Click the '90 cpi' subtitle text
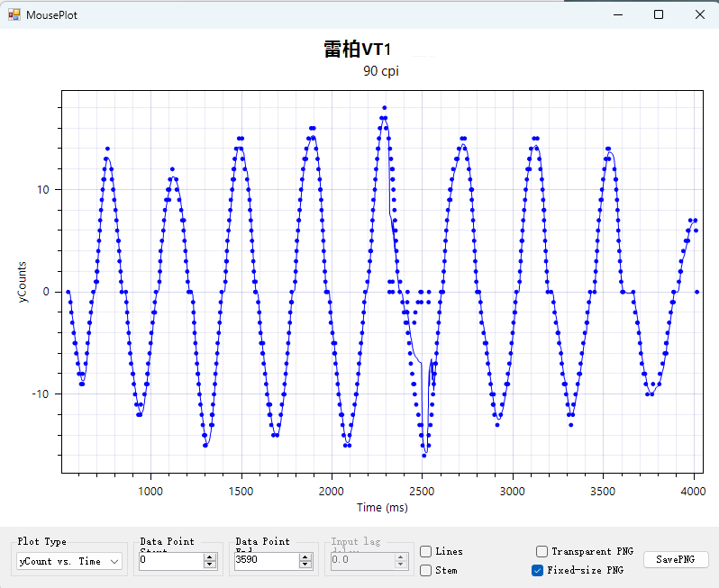This screenshot has height=588, width=719. (x=381, y=71)
